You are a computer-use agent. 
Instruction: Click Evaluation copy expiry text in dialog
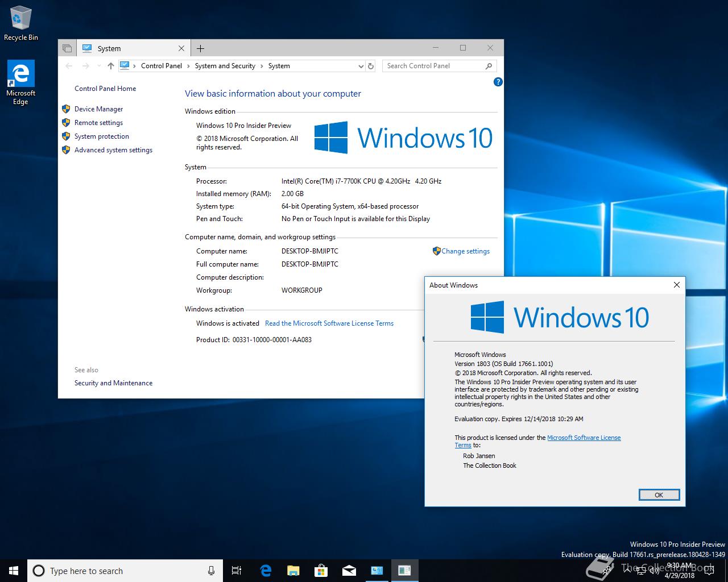519,418
